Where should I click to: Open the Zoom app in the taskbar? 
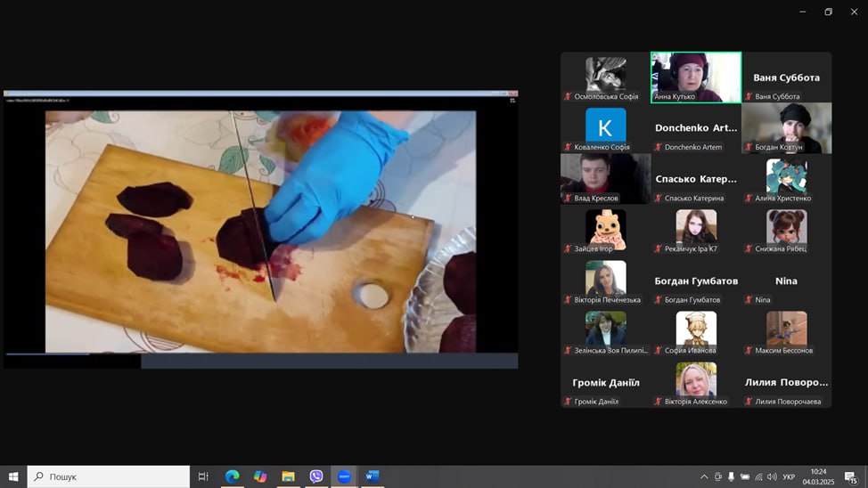[344, 476]
